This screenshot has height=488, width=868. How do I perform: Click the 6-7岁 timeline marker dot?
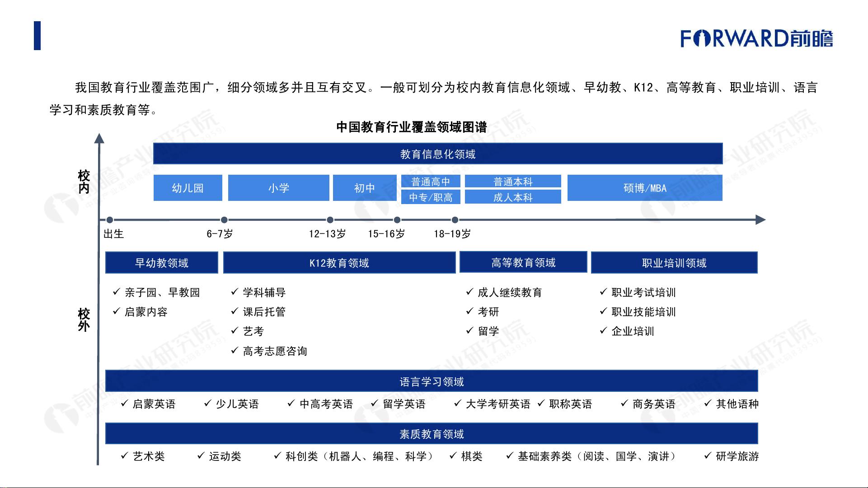(x=224, y=220)
